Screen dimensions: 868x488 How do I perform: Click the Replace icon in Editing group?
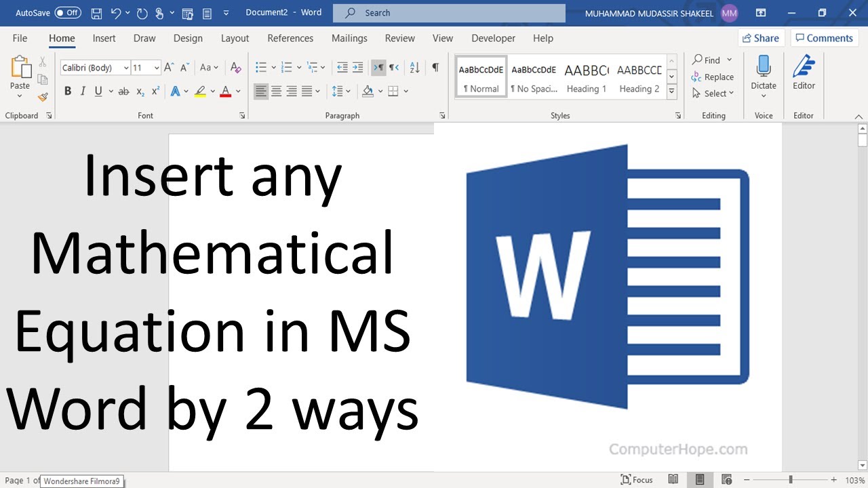click(696, 77)
